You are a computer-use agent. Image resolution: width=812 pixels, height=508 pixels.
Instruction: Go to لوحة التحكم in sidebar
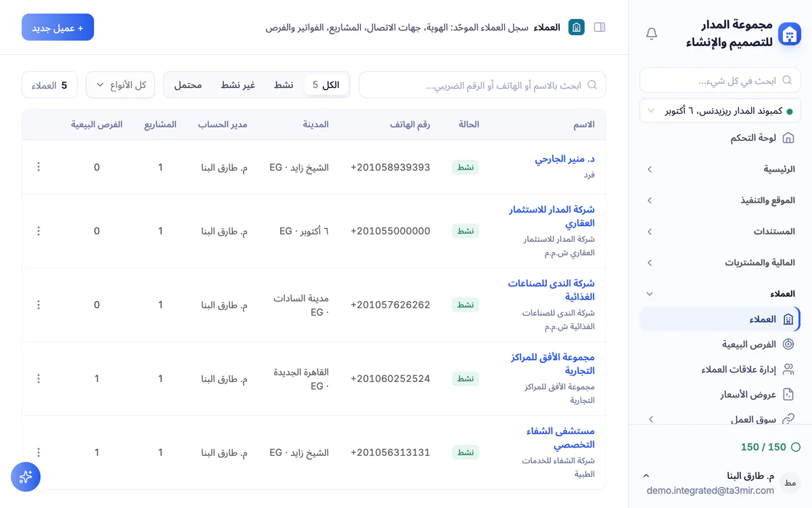[720, 138]
